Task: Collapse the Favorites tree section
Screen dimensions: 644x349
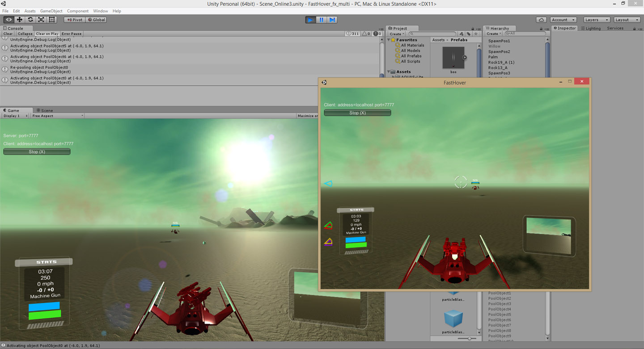Action: (389, 40)
